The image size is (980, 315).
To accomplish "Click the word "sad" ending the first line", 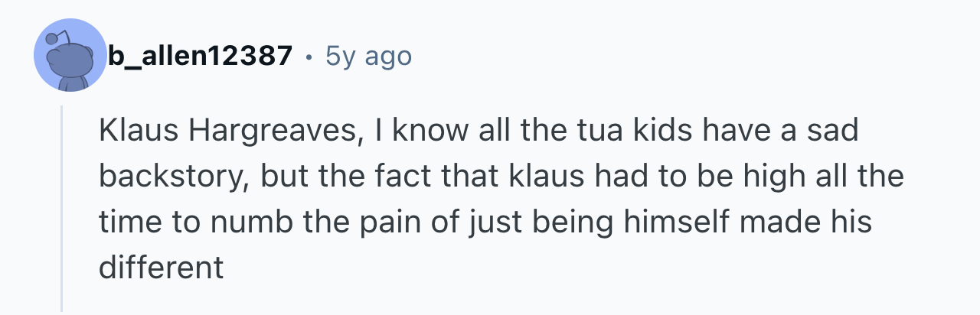I will pyautogui.click(x=834, y=131).
